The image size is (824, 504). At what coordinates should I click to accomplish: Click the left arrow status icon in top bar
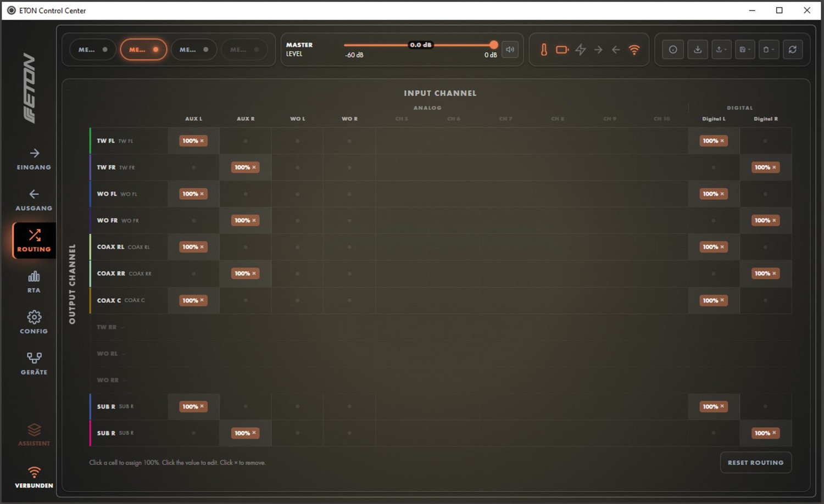click(x=616, y=49)
